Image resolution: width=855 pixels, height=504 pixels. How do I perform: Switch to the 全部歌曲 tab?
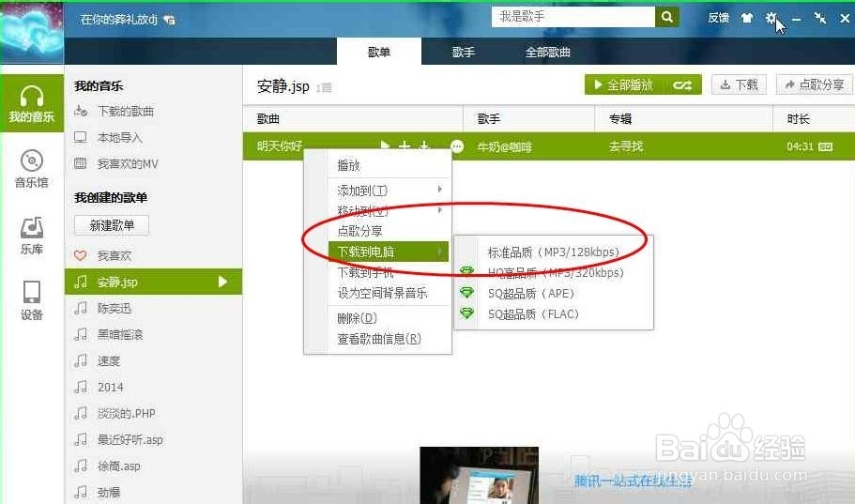tap(548, 52)
